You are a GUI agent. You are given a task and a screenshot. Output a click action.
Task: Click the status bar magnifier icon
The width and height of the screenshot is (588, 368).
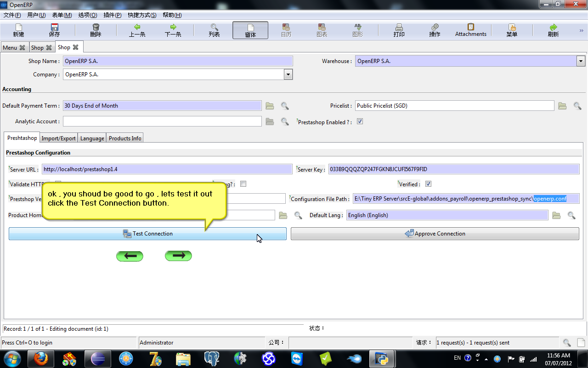(x=567, y=343)
